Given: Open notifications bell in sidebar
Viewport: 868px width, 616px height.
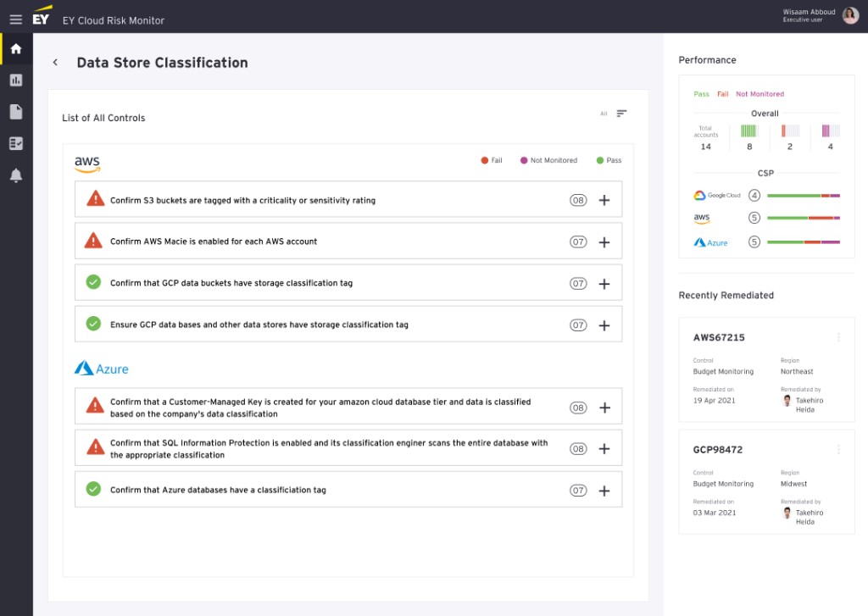Looking at the screenshot, I should [16, 175].
